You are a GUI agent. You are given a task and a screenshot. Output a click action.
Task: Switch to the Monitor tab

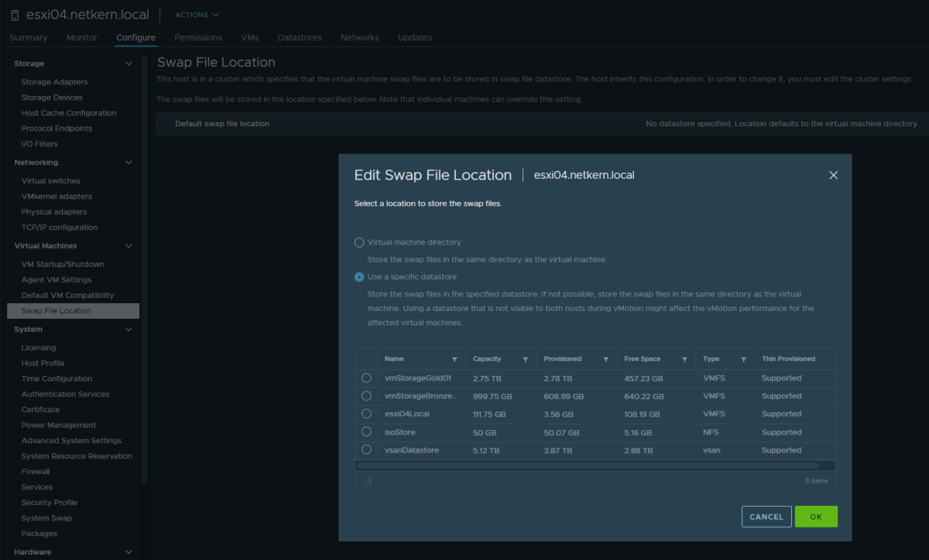[82, 37]
